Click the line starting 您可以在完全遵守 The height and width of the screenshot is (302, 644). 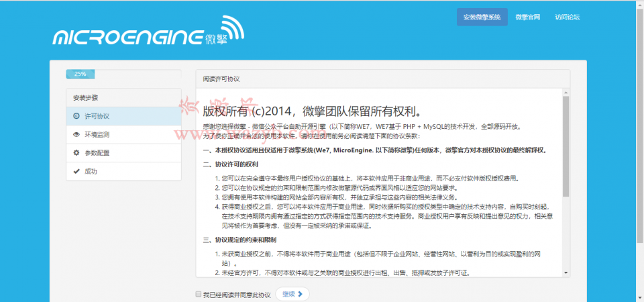click(370, 179)
